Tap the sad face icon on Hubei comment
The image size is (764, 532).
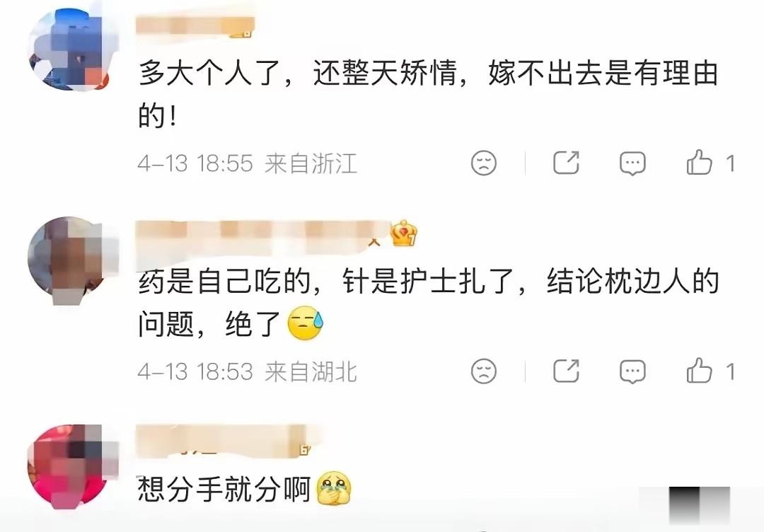pyautogui.click(x=483, y=371)
